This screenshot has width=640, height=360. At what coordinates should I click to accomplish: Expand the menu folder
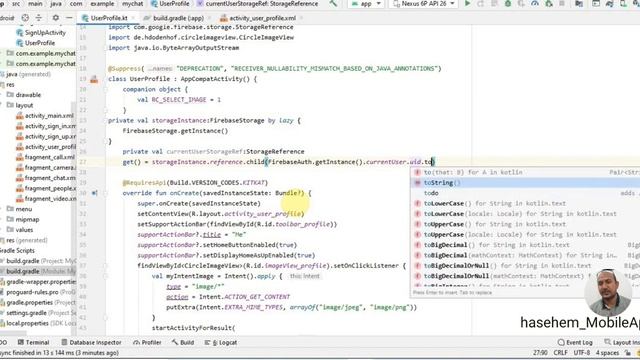2,209
